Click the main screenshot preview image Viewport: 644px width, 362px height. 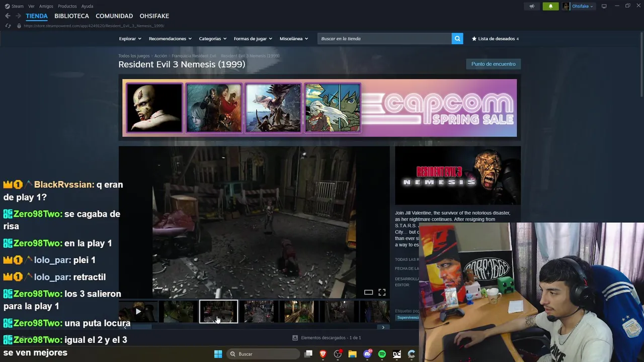click(x=254, y=222)
